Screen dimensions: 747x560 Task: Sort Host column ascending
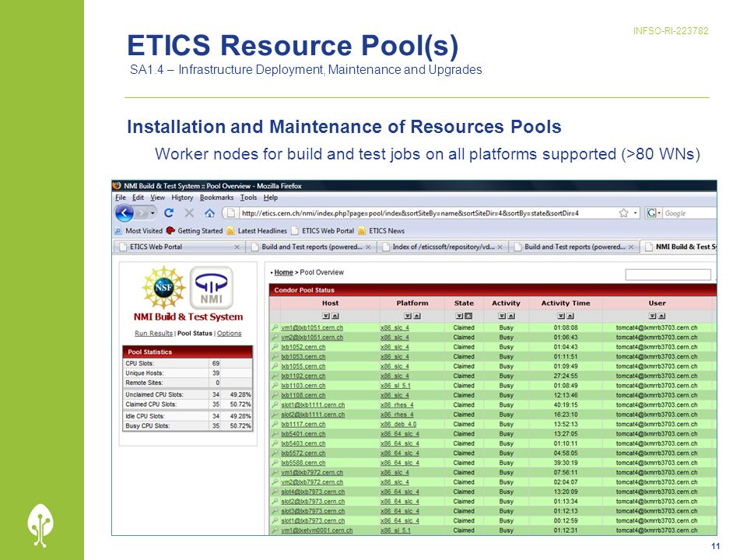tap(335, 317)
